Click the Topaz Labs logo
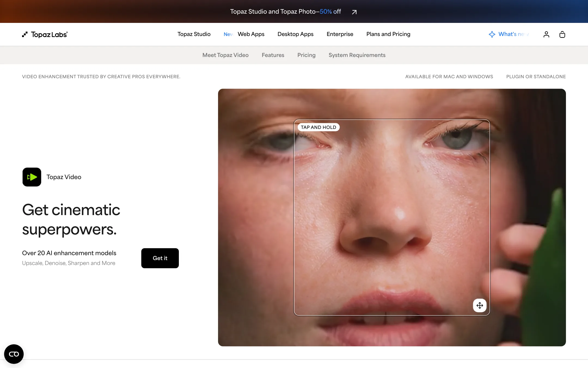 tap(45, 34)
